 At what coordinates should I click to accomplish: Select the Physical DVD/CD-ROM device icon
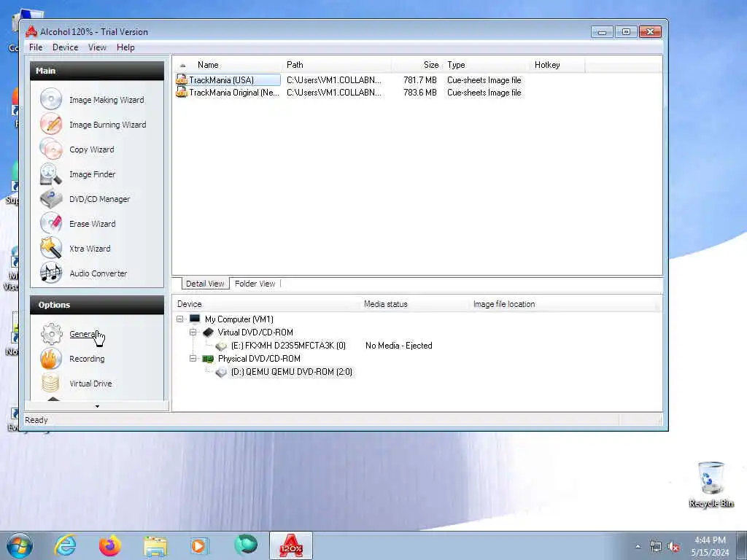pyautogui.click(x=208, y=359)
